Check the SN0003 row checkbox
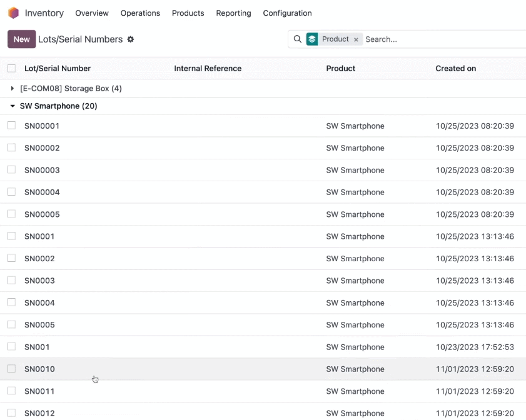 click(11, 280)
